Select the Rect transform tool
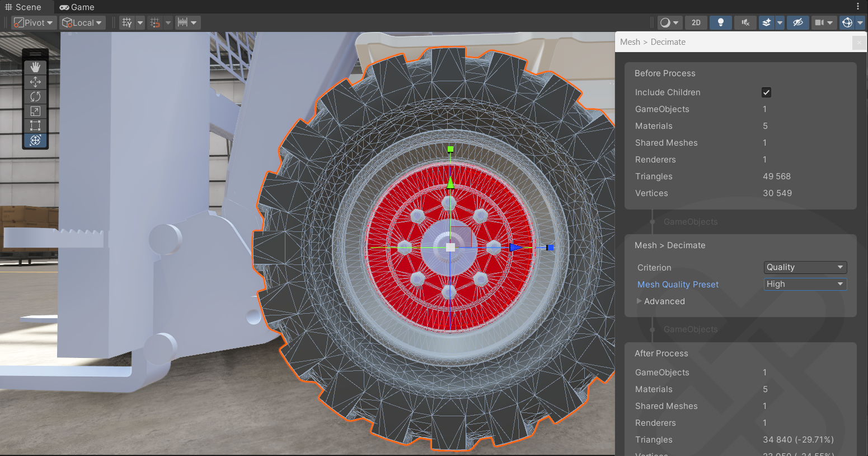The width and height of the screenshot is (868, 456). (35, 125)
